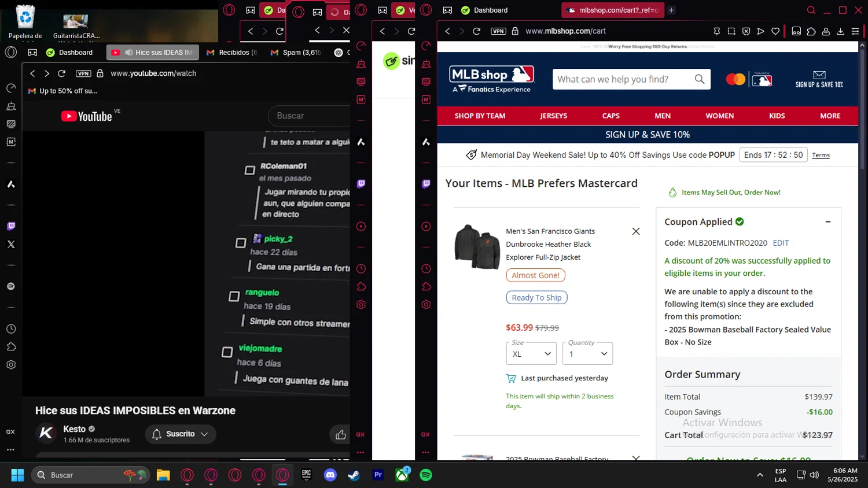Open the KIDS menu
868x488 pixels.
pos(777,116)
